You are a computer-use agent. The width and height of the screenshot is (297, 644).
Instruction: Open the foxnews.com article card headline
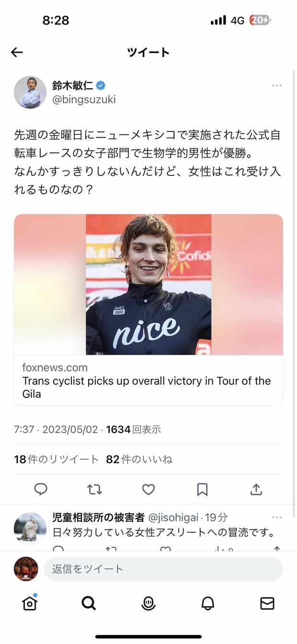147,387
